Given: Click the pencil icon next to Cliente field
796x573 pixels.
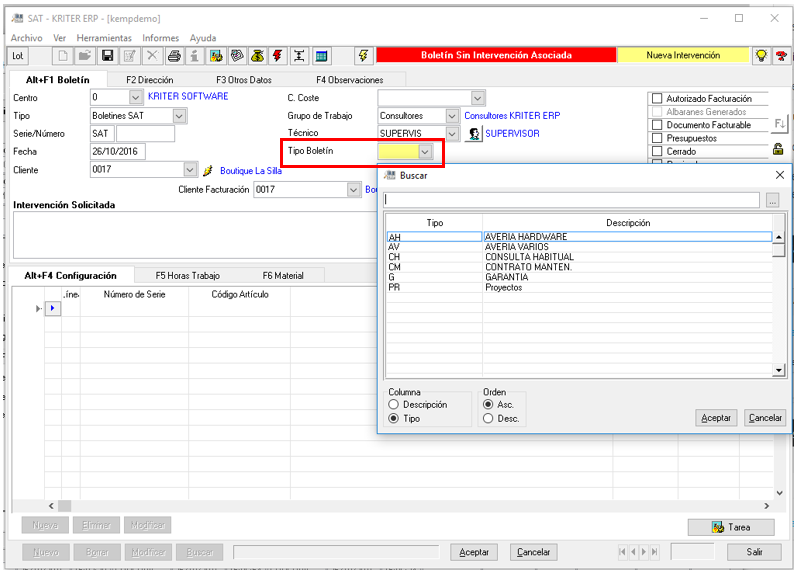Looking at the screenshot, I should (x=207, y=171).
